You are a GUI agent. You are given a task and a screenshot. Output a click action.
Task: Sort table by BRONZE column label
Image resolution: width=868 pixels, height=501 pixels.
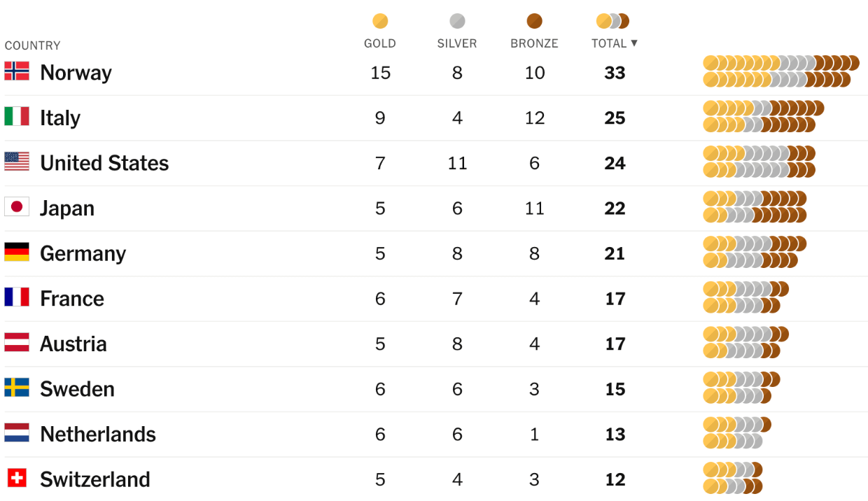click(x=534, y=43)
